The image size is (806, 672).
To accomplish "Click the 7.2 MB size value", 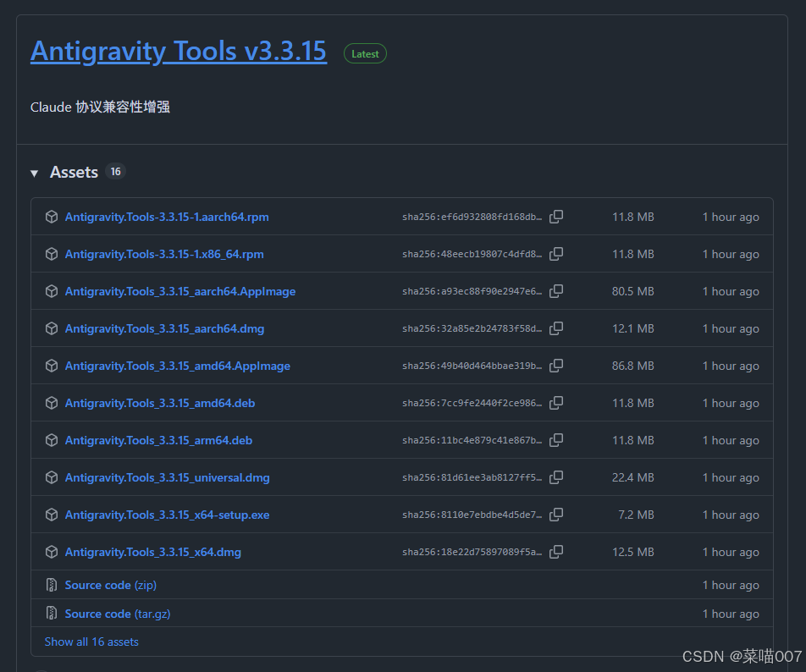I will (636, 515).
